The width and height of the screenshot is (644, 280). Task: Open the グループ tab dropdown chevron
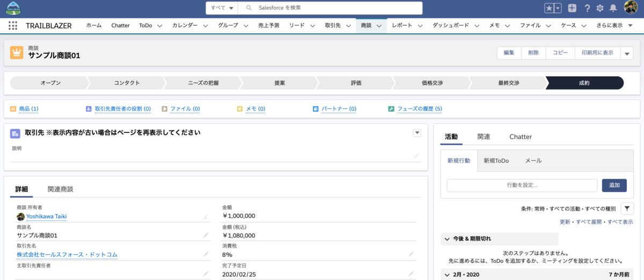point(246,26)
